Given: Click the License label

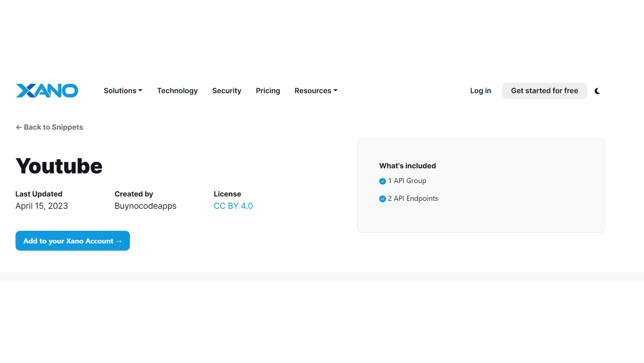Looking at the screenshot, I should click(227, 194).
